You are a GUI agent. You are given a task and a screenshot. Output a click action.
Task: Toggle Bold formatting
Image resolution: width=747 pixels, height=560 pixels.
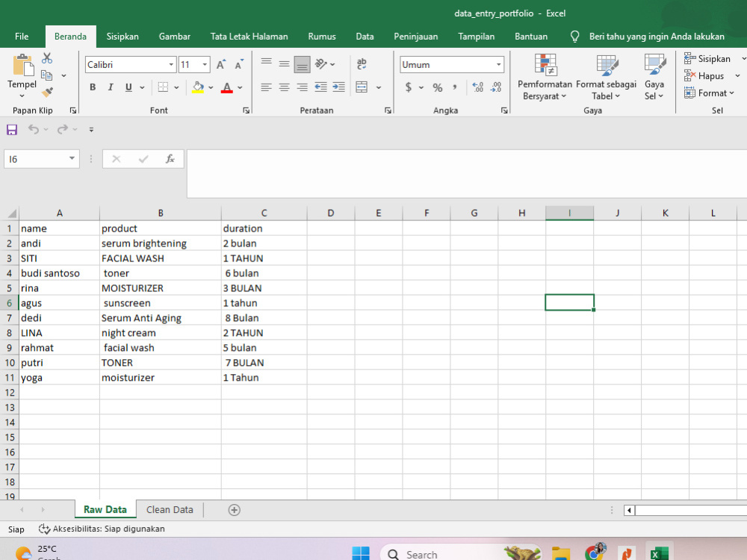93,87
